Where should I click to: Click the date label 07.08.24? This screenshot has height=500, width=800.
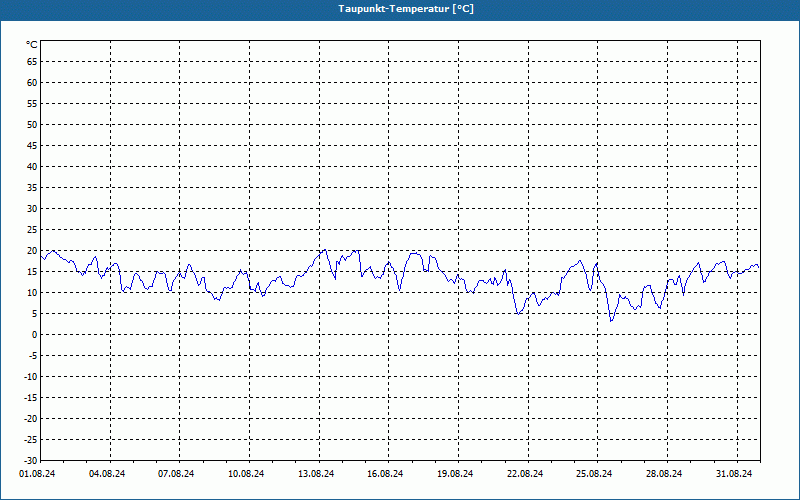point(176,474)
